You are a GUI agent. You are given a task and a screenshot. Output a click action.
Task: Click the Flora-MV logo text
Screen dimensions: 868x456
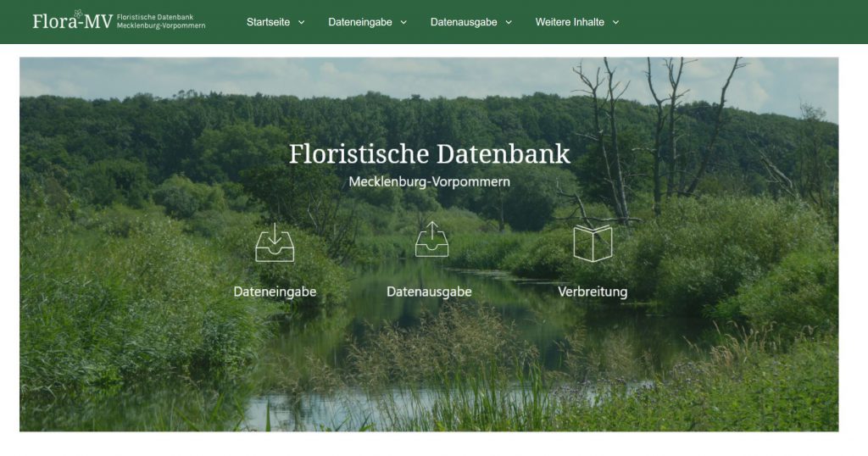(73, 21)
